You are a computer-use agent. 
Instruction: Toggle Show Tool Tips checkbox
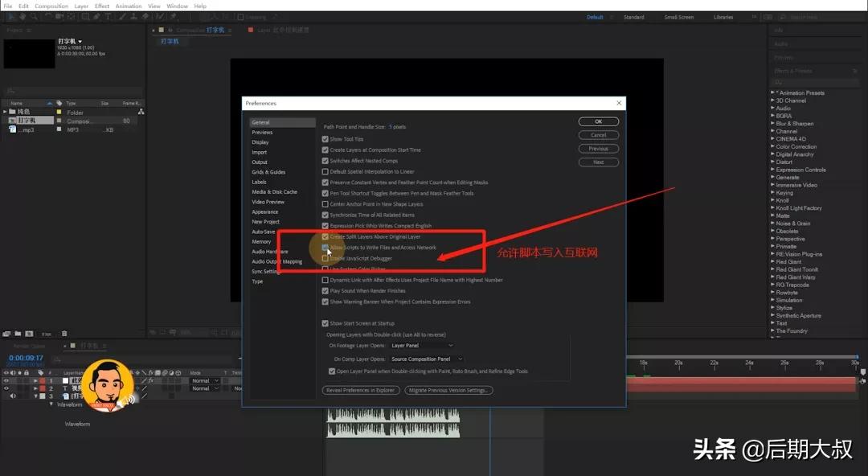(325, 139)
